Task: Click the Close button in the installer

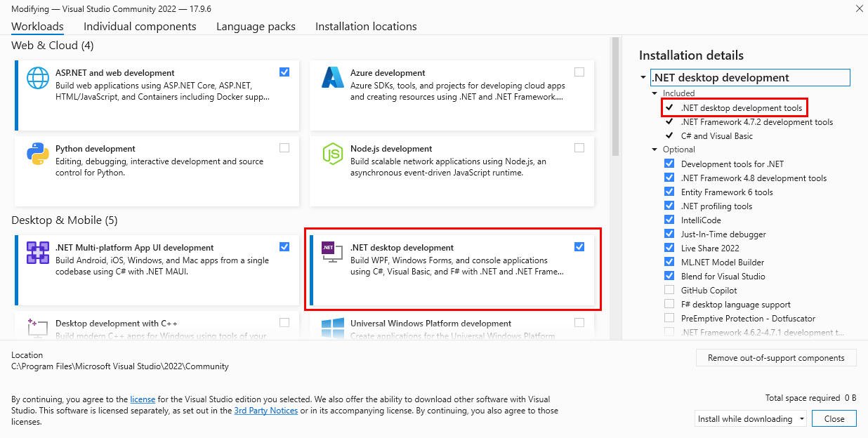Action: coord(834,418)
